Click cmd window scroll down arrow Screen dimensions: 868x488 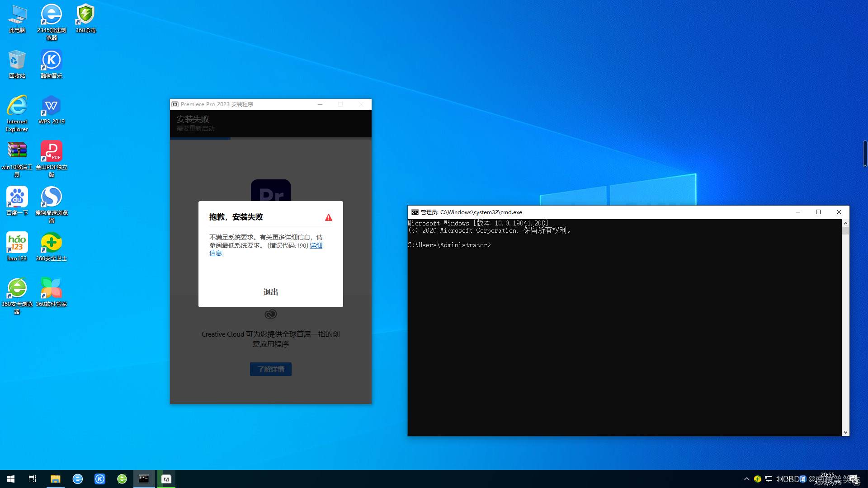845,432
